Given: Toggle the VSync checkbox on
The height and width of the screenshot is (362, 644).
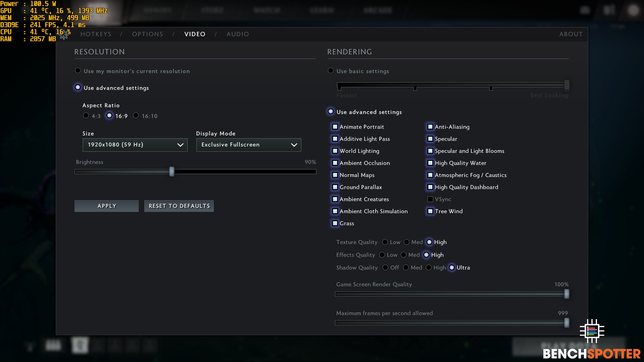Looking at the screenshot, I should pyautogui.click(x=430, y=199).
